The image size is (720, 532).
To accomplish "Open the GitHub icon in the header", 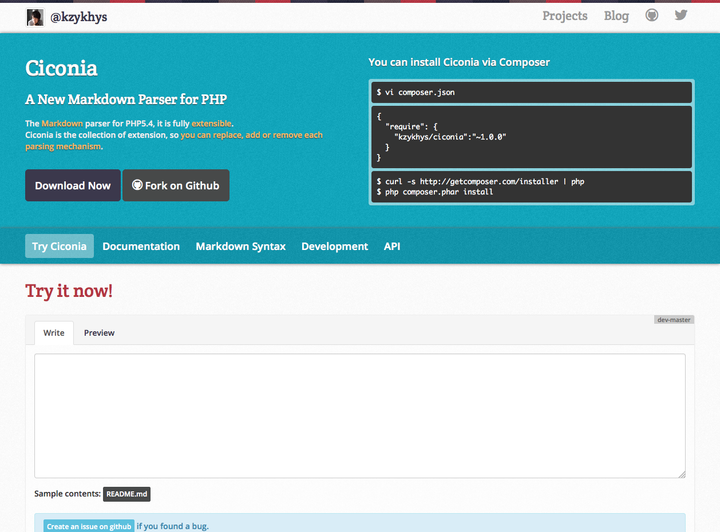I will click(652, 16).
